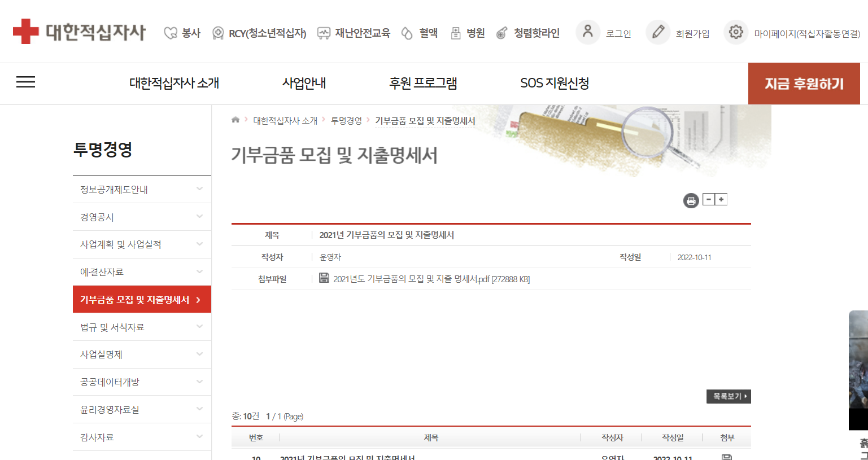Click the print page icon
The image size is (868, 460).
tap(691, 200)
